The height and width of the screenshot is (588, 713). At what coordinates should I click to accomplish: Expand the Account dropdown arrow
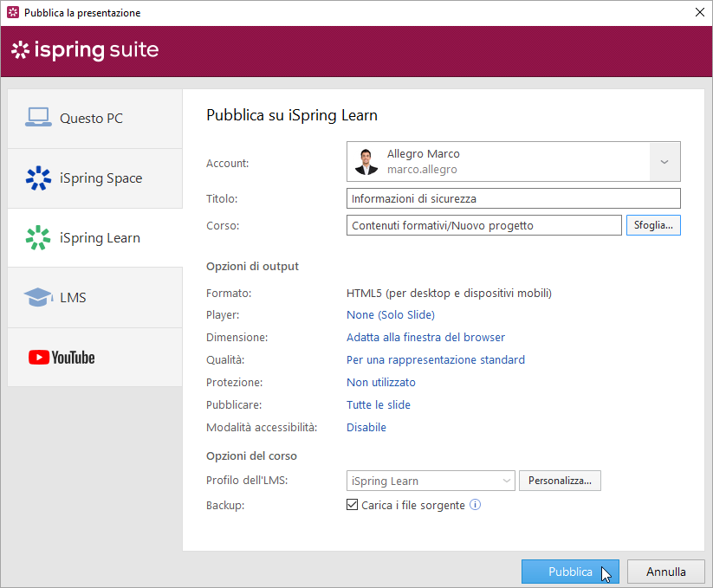[x=664, y=162]
